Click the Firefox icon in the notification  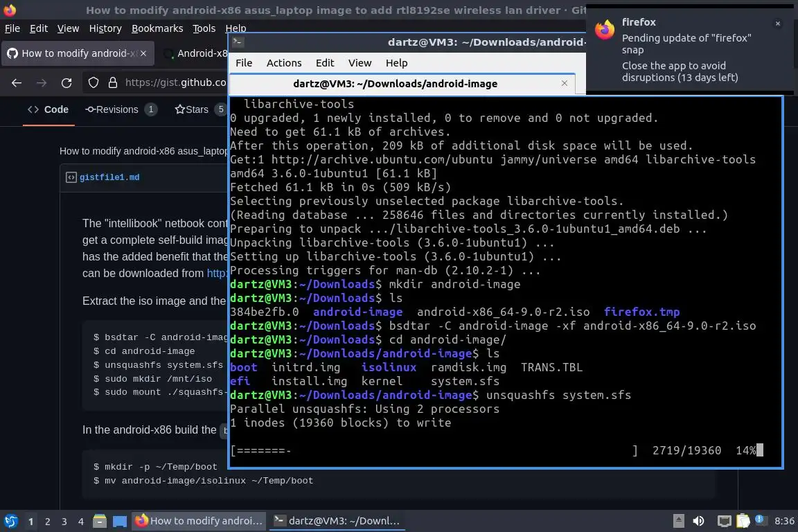pyautogui.click(x=605, y=30)
